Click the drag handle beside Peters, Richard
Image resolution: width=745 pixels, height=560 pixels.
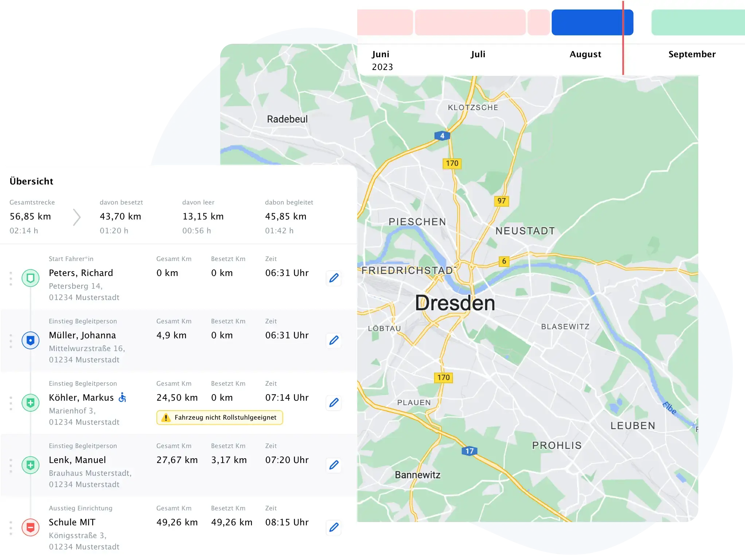point(11,279)
